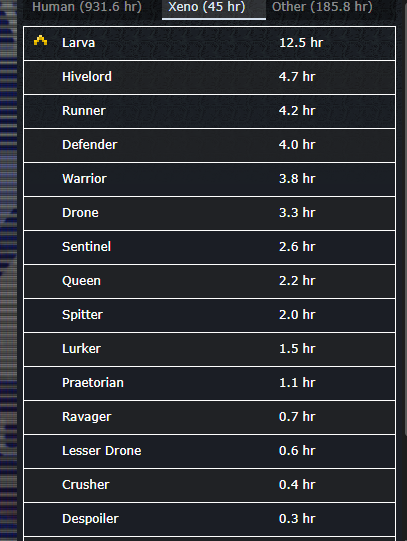The height and width of the screenshot is (541, 407).
Task: Click the Drone 3.3 hr row
Action: pos(209,213)
